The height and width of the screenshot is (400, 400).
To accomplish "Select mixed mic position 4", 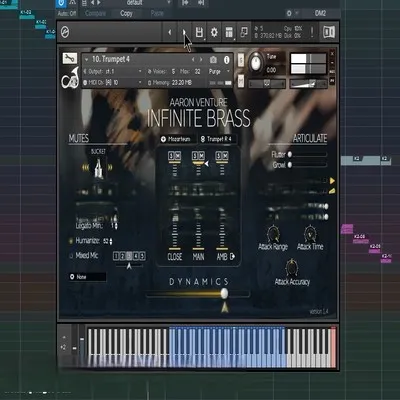I will 136,256.
